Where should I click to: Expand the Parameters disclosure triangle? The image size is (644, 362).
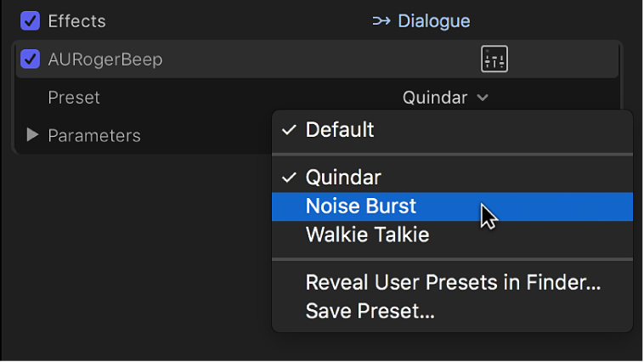32,135
